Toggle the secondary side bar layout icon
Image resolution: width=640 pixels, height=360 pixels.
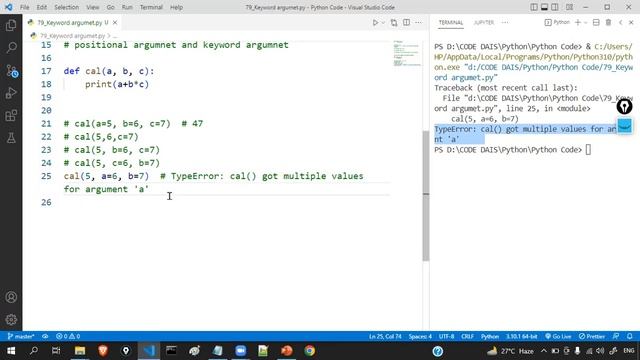[x=555, y=7]
